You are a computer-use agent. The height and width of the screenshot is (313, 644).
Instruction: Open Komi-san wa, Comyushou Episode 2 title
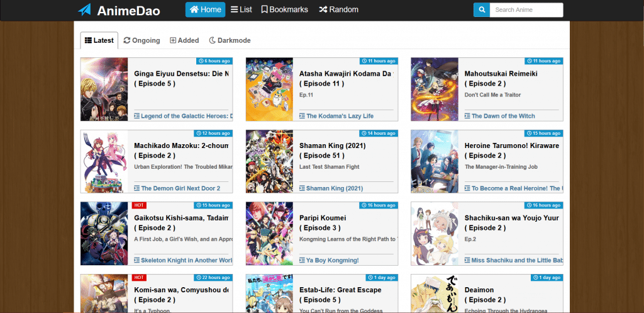pos(181,295)
